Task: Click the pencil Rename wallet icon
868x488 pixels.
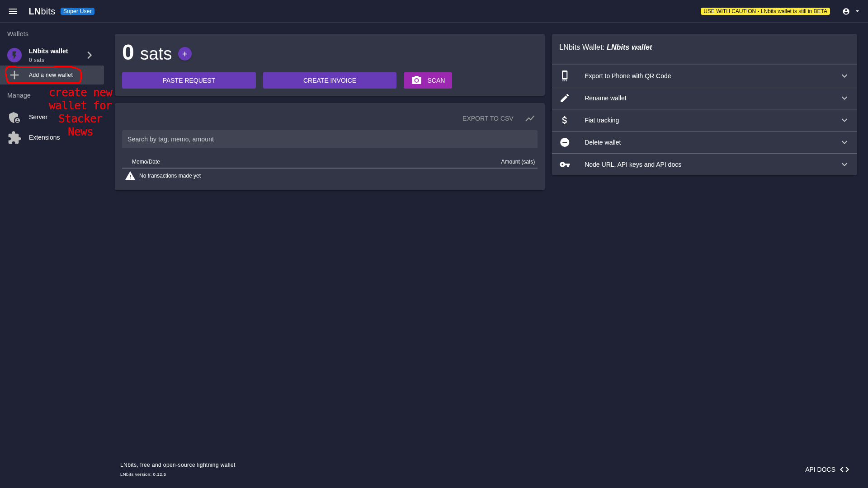Action: [x=565, y=98]
